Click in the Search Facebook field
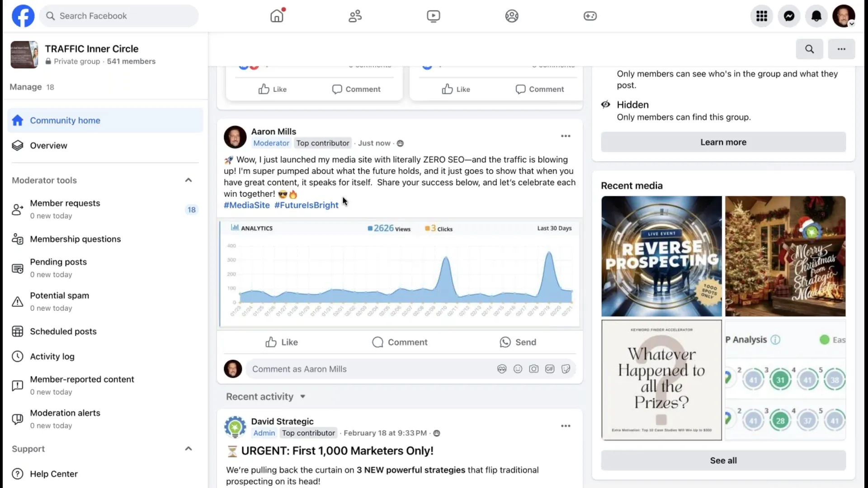 point(119,16)
